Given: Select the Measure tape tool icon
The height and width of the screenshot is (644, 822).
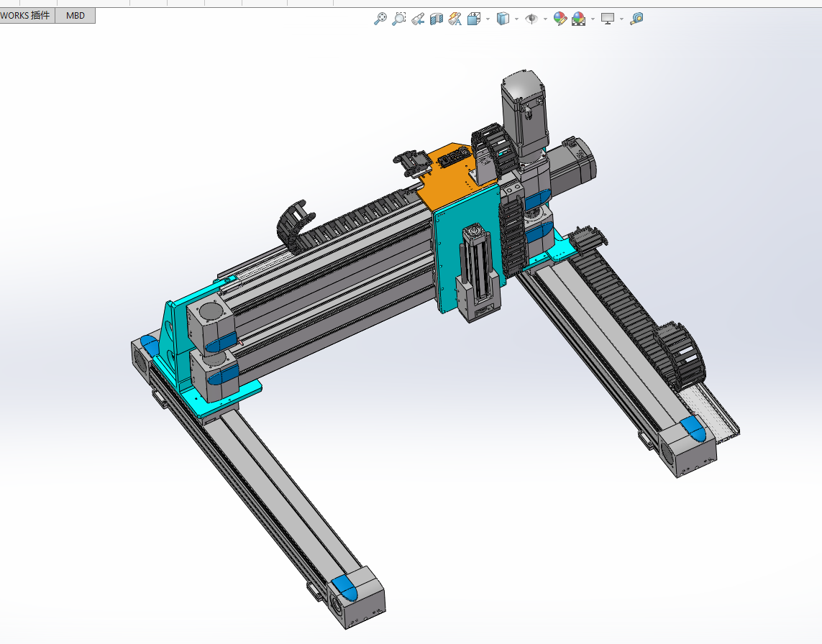Looking at the screenshot, I should (635, 19).
